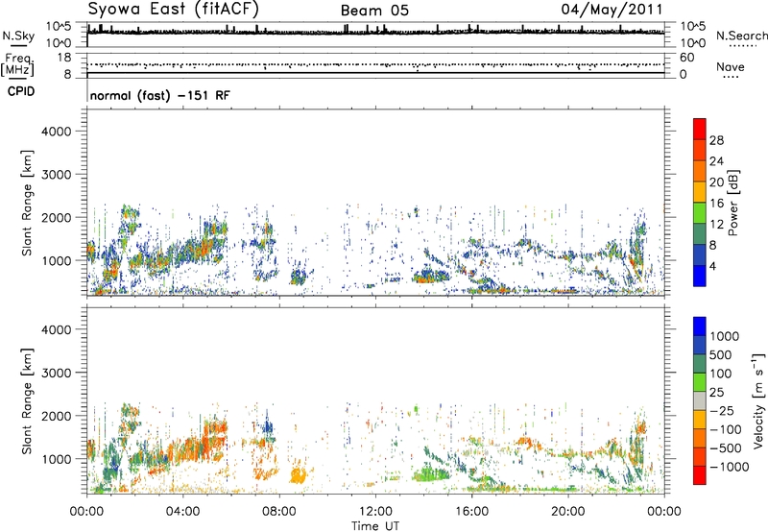Click the '100' label on velocity colorbar
This screenshot has width=768, height=532.
point(721,374)
